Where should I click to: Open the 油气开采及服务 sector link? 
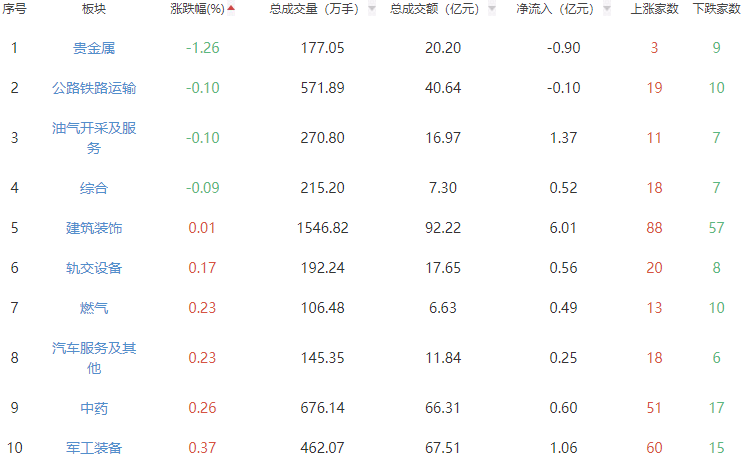(x=94, y=138)
